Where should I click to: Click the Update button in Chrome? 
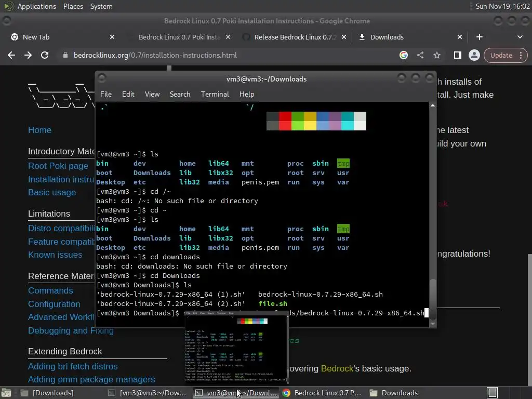point(501,55)
